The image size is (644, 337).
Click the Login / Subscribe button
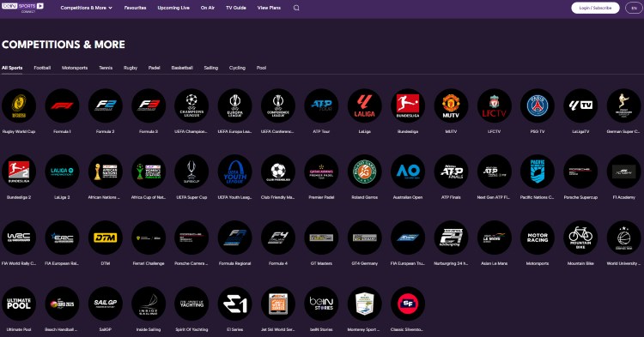(595, 8)
